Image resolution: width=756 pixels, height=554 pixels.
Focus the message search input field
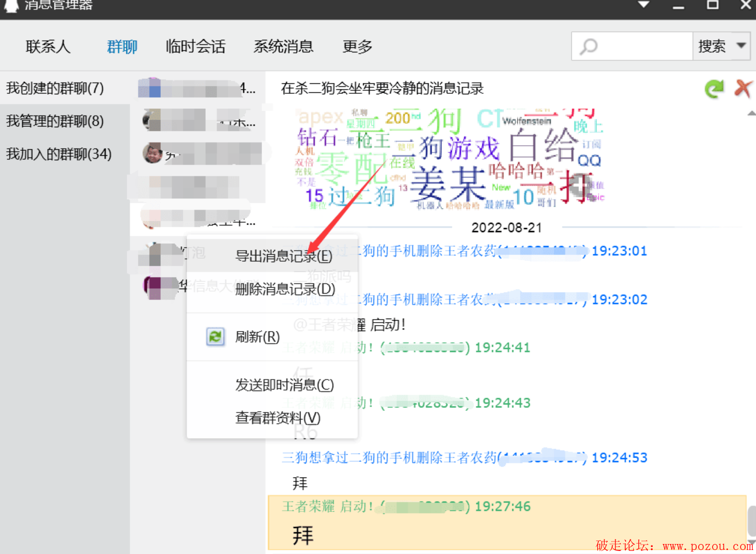click(x=632, y=46)
